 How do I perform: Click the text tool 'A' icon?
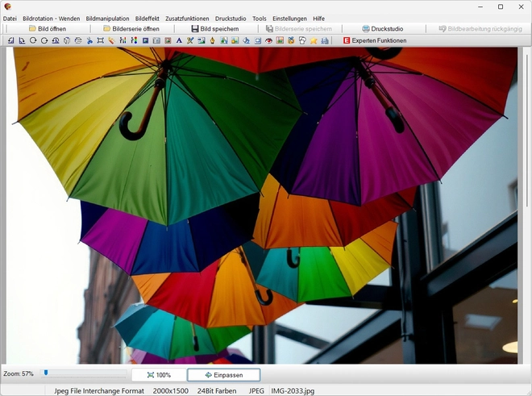(179, 40)
